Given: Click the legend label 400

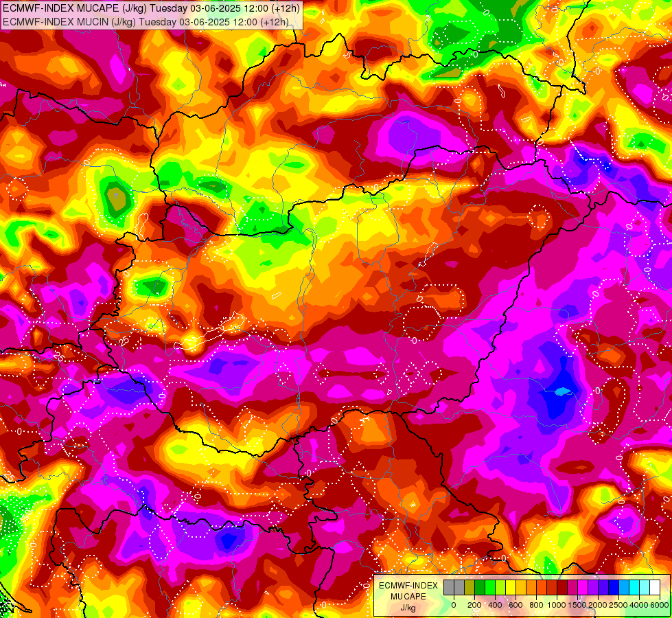Looking at the screenshot, I should pyautogui.click(x=496, y=605).
